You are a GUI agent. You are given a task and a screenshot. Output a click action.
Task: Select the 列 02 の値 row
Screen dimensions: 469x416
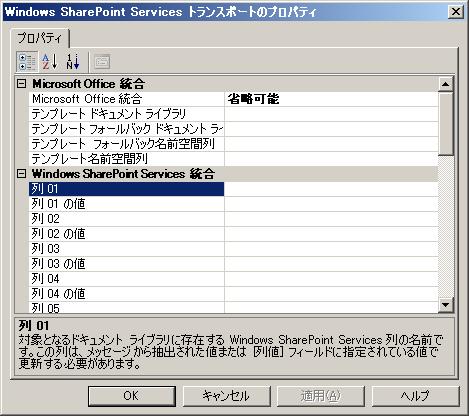coord(127,234)
